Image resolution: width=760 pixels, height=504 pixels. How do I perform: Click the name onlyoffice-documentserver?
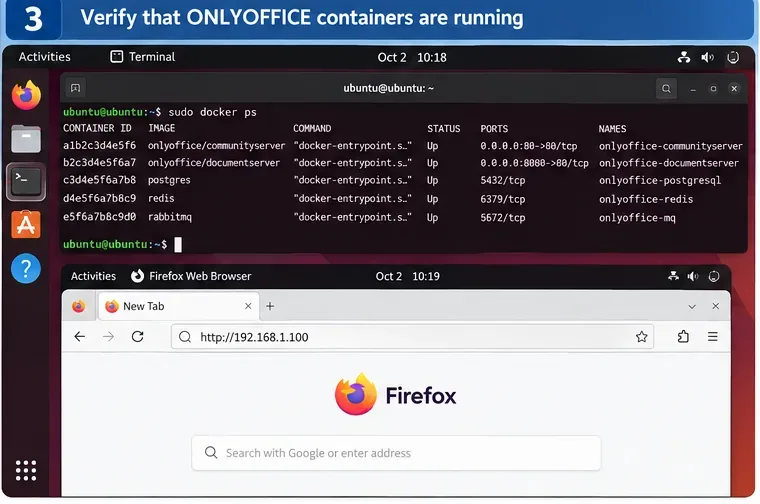coord(668,163)
